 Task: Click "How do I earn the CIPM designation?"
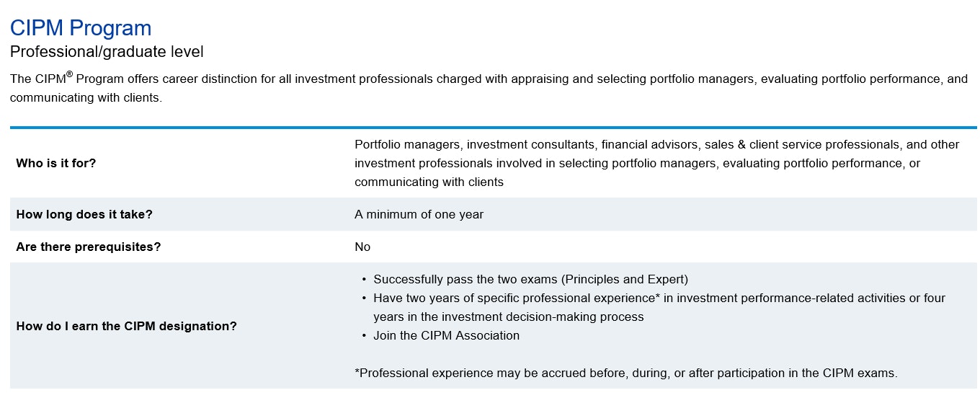tap(126, 326)
